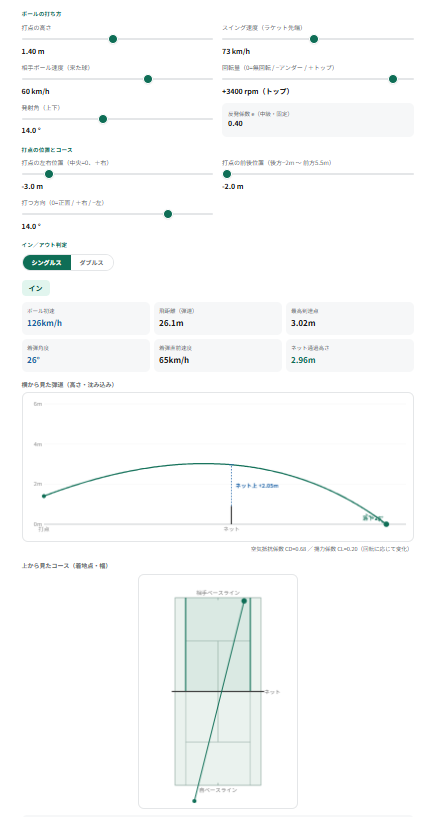Click the 0.40 restitution coefficient box
442x817 pixels.
[318, 120]
